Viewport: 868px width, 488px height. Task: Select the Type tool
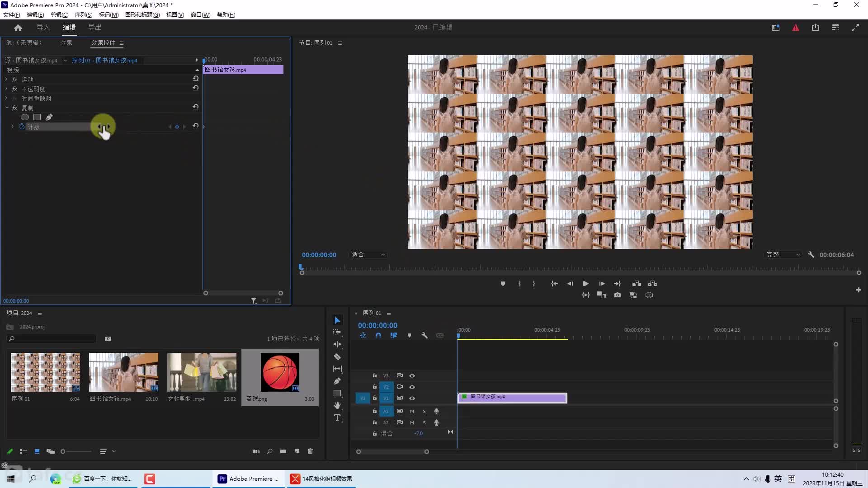tap(337, 418)
